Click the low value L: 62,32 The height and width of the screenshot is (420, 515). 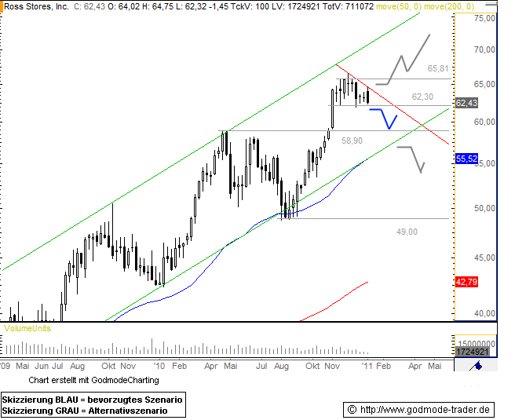pyautogui.click(x=190, y=6)
